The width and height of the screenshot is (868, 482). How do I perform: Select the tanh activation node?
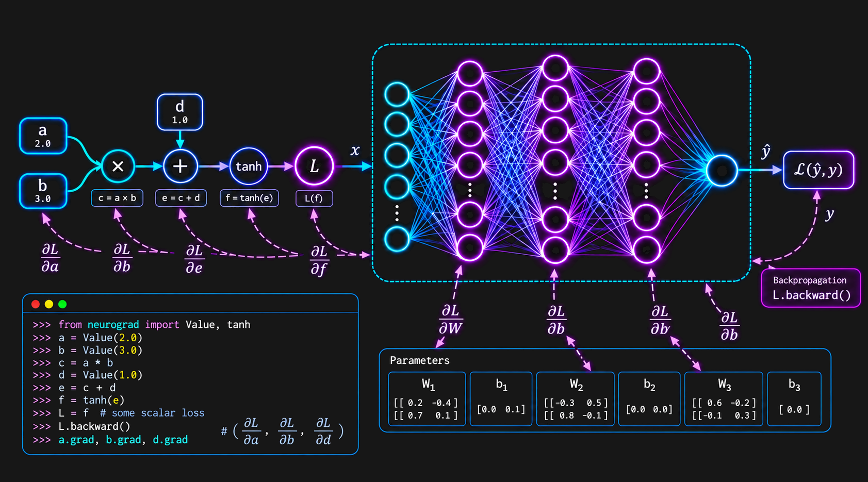tap(249, 166)
